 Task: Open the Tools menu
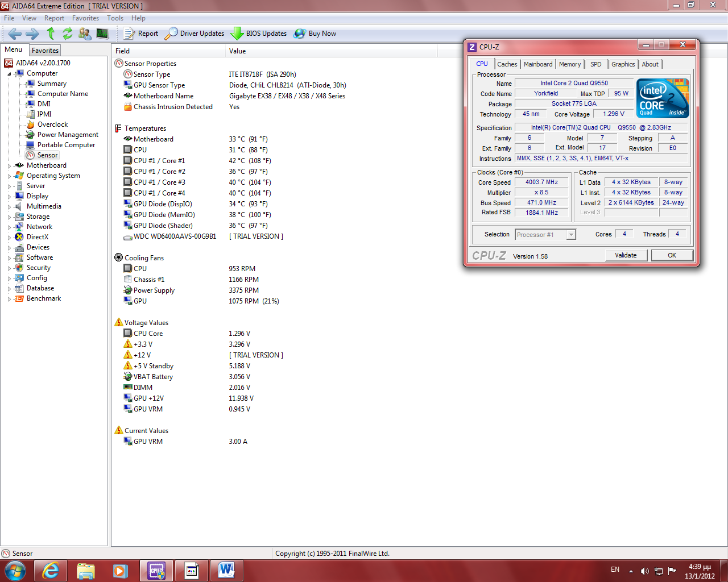point(115,18)
